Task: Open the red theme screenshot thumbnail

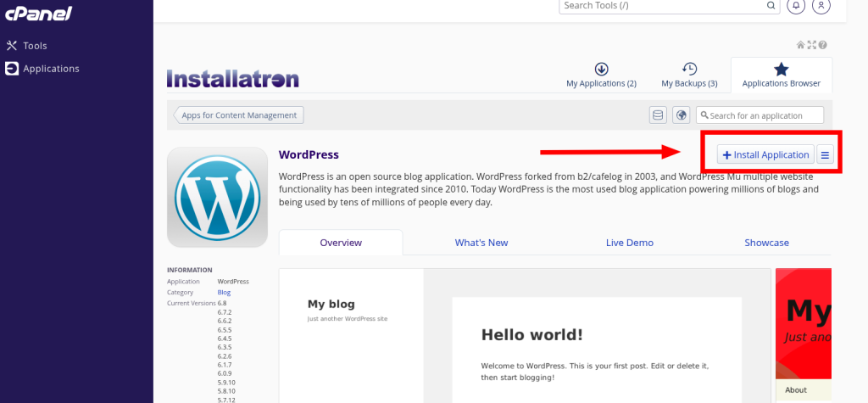Action: click(804, 336)
